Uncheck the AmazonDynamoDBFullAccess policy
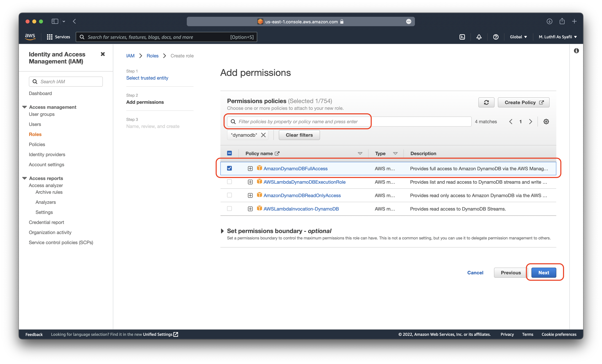The image size is (602, 364). 229,168
